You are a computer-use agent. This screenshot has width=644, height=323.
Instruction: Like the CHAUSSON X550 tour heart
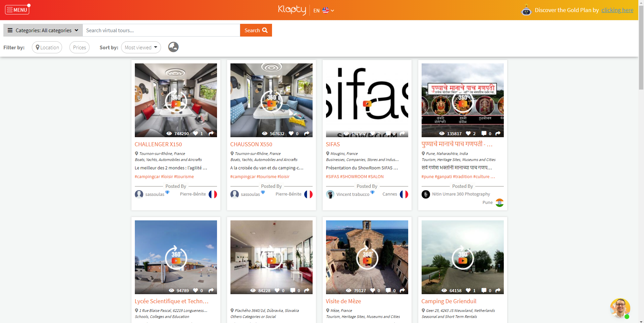(x=291, y=133)
